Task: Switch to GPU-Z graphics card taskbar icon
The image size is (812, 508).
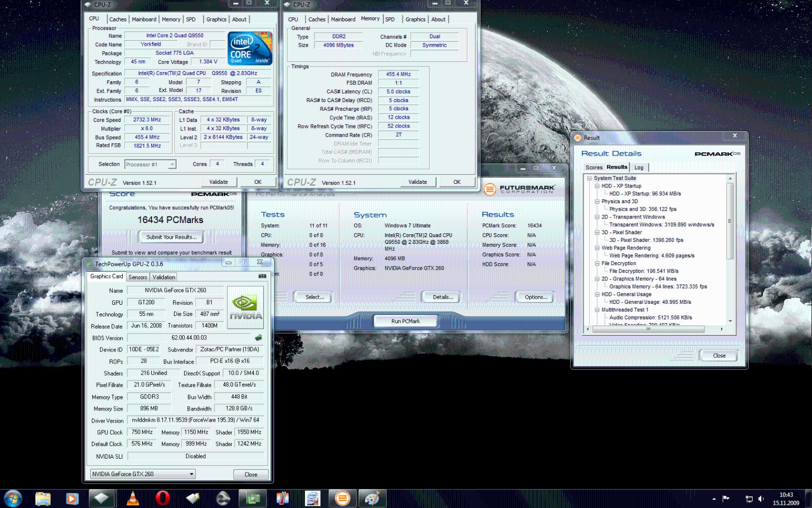Action: tap(252, 498)
